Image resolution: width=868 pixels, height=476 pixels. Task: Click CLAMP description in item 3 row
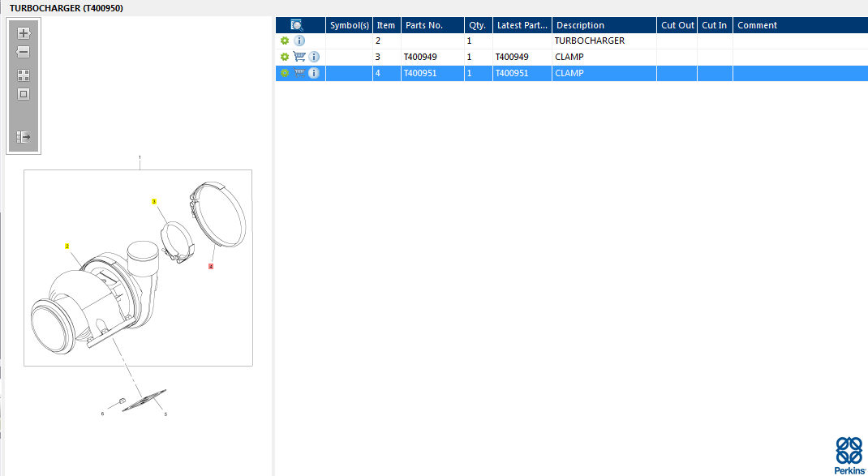pyautogui.click(x=569, y=57)
